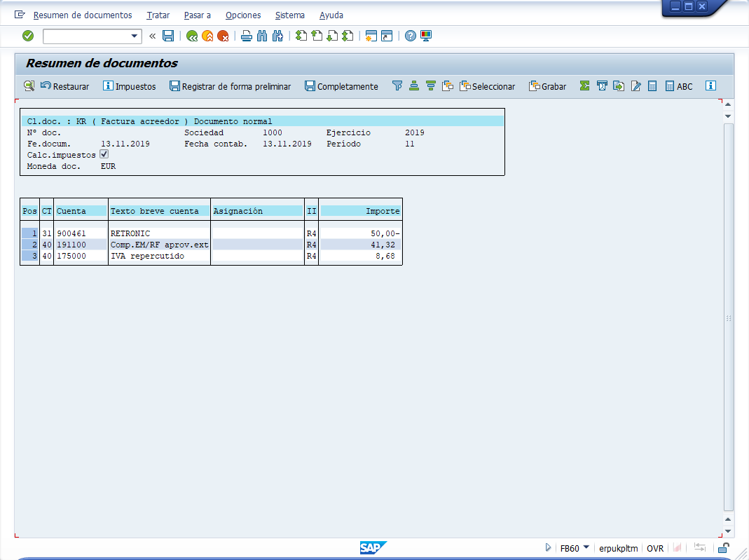
Task: Click the binoculars Find icon
Action: coord(262,36)
